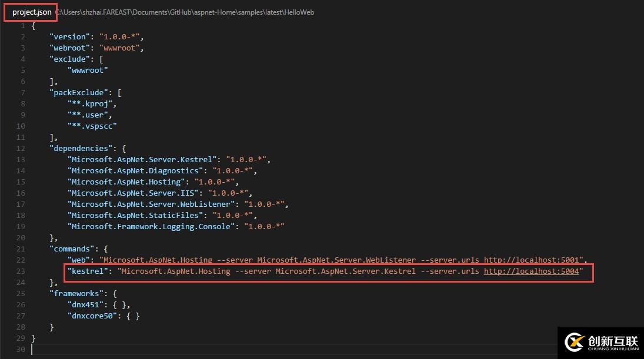Click "Microsoft.AspNet.Server.Kestrel" dependency text
The height and width of the screenshot is (359, 644).
pos(142,160)
